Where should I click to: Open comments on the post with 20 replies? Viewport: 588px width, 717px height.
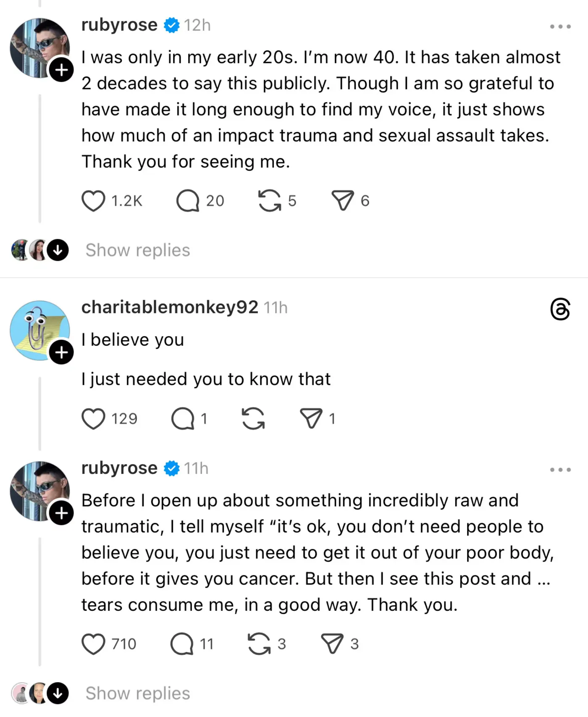[187, 201]
